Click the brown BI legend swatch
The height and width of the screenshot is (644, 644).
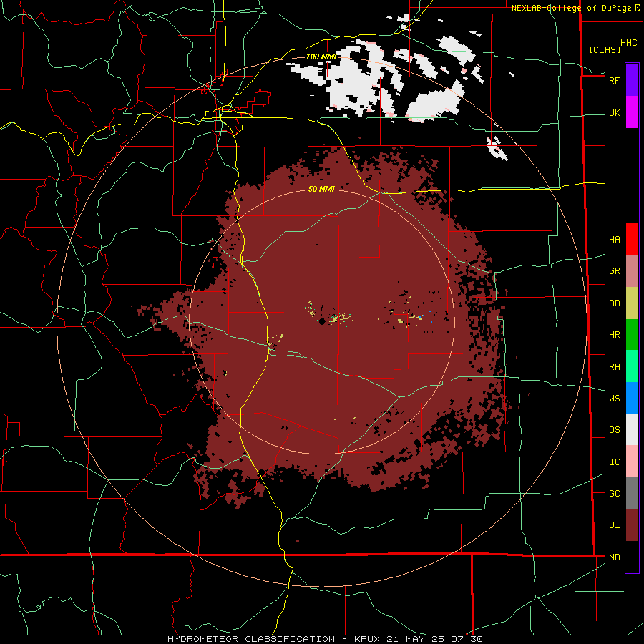[632, 525]
